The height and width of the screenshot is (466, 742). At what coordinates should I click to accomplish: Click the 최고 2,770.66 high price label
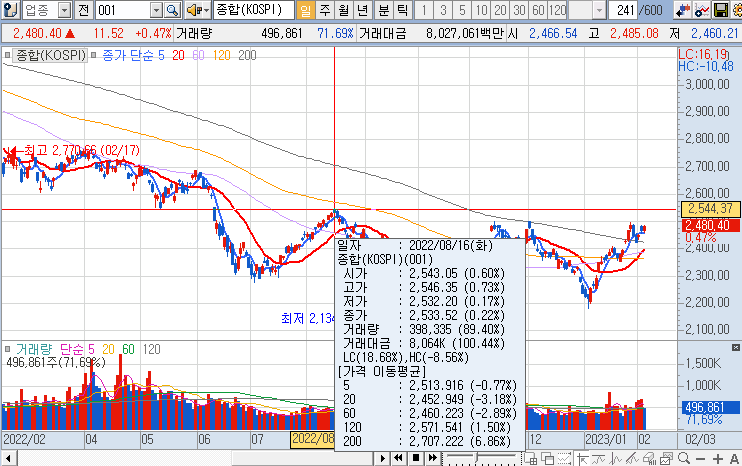pos(82,150)
